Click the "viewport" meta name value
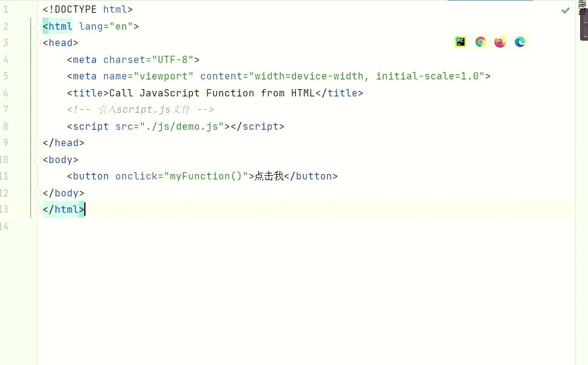 pyautogui.click(x=164, y=76)
